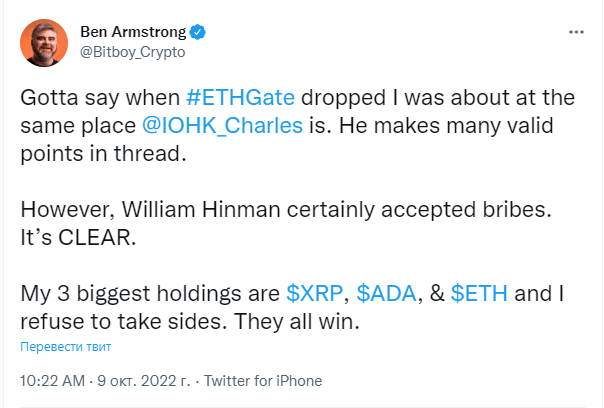Open the $ETH cashtag
Screen dimensions: 604x408
[x=479, y=294]
